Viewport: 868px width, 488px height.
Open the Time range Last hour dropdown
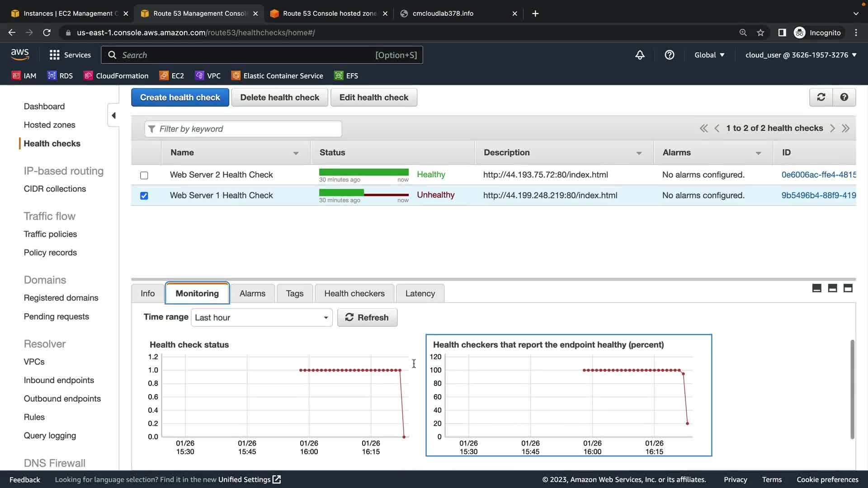click(x=261, y=318)
